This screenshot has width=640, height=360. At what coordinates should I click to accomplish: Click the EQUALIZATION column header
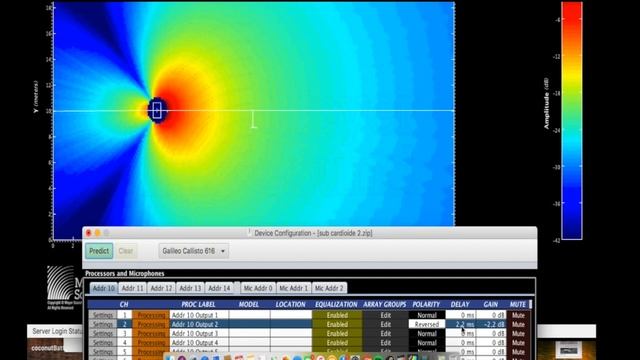click(336, 304)
